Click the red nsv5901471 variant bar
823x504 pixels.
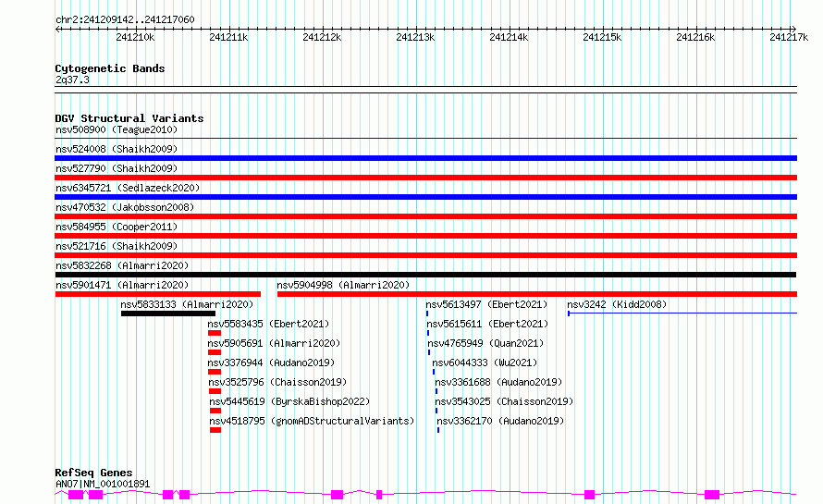pos(158,294)
